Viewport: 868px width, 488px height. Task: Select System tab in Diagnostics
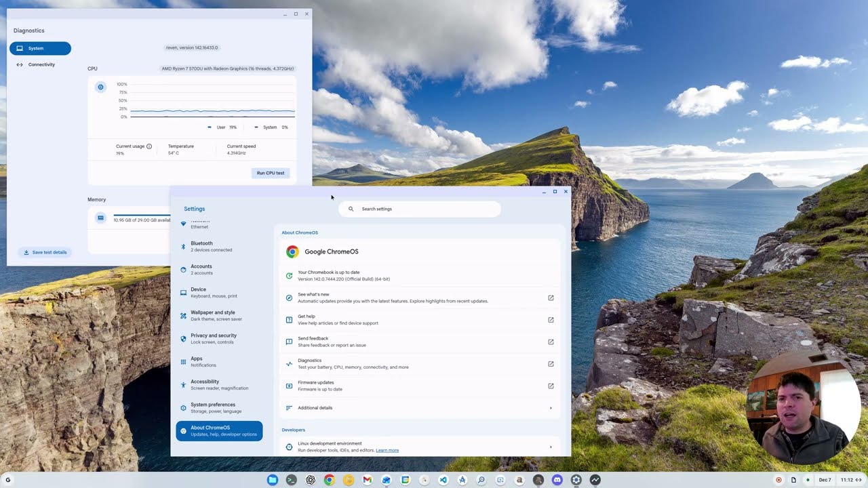[x=40, y=48]
